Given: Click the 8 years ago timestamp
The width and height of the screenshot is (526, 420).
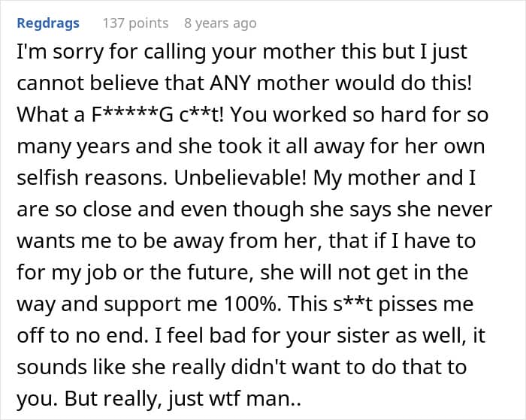Looking at the screenshot, I should [x=220, y=23].
